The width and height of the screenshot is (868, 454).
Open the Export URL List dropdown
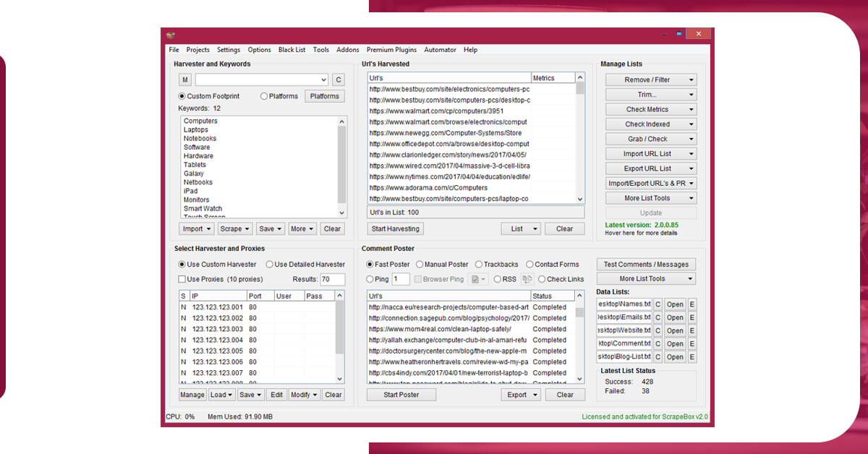pos(651,168)
